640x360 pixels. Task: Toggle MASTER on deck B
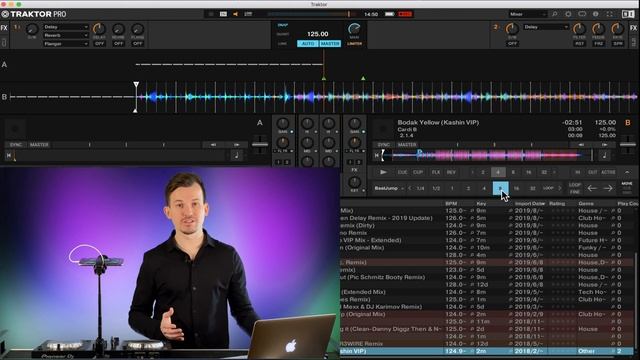(407, 144)
